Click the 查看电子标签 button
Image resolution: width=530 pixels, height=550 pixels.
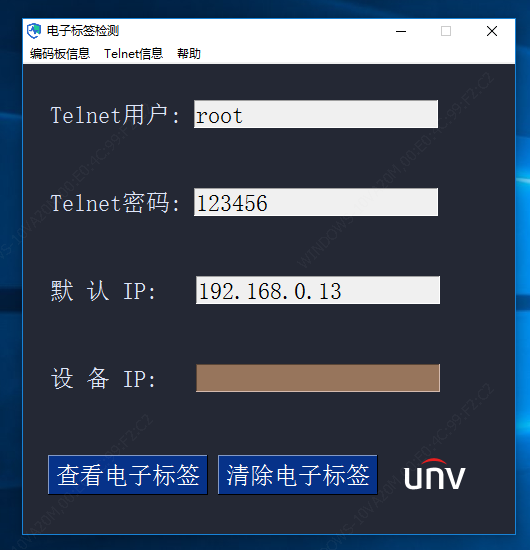(x=128, y=475)
